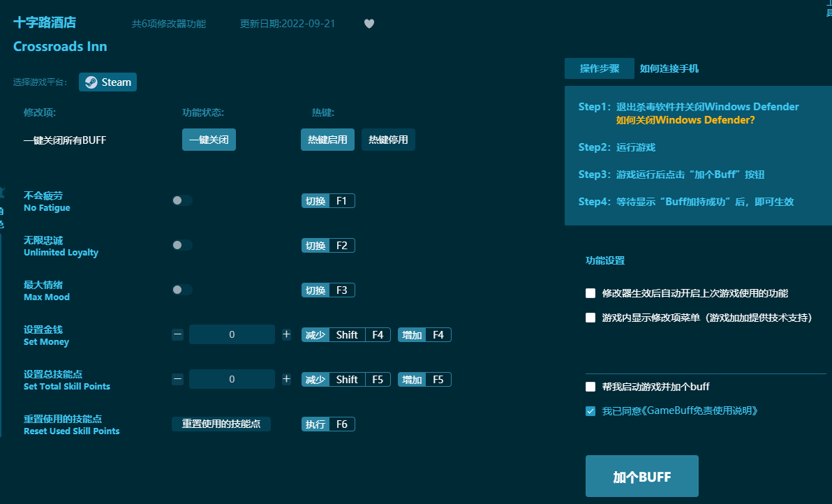Toggle the No Fatigue switch
Screen dimensions: 832x504
pyautogui.click(x=182, y=200)
